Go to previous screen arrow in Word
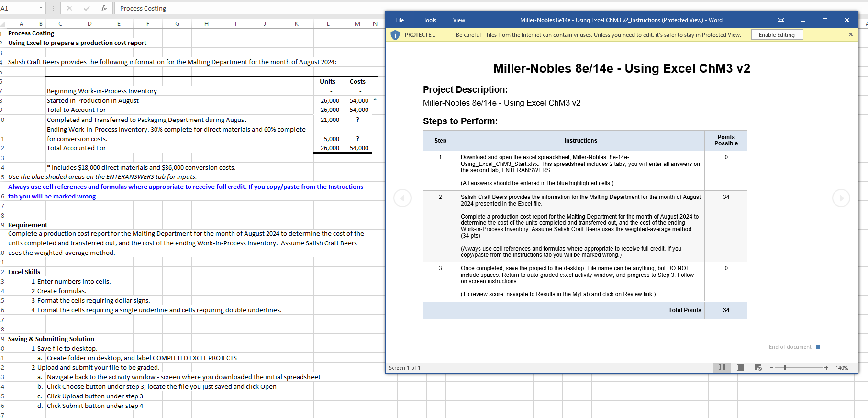This screenshot has width=868, height=418. click(x=402, y=198)
